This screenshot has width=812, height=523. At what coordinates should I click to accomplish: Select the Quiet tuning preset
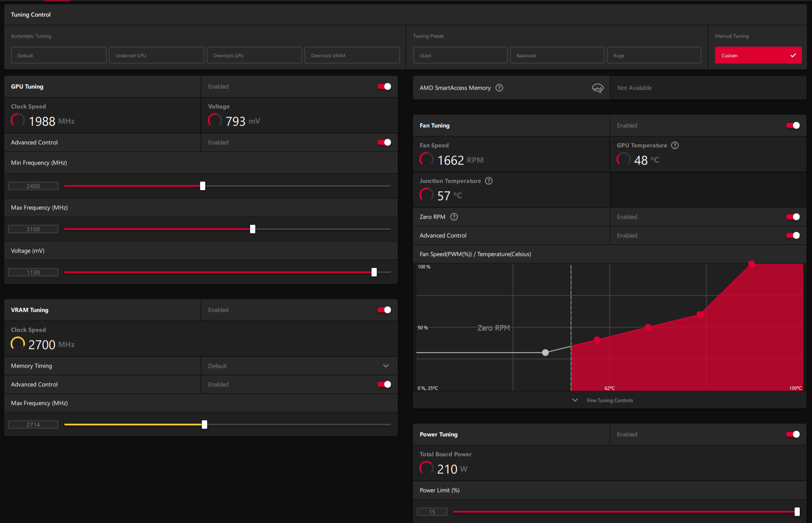460,55
